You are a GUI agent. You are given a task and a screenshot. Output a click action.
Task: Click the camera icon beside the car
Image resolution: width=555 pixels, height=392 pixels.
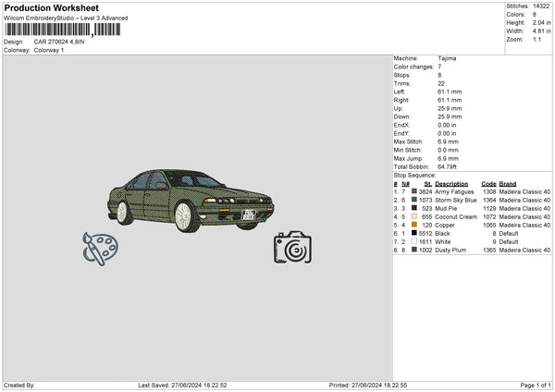click(x=292, y=247)
